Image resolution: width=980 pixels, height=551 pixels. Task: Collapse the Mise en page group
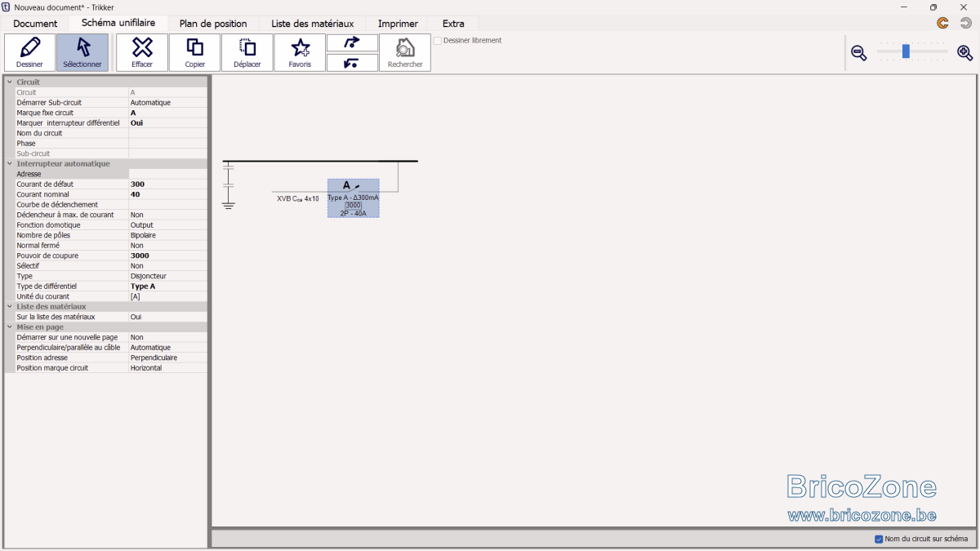10,327
